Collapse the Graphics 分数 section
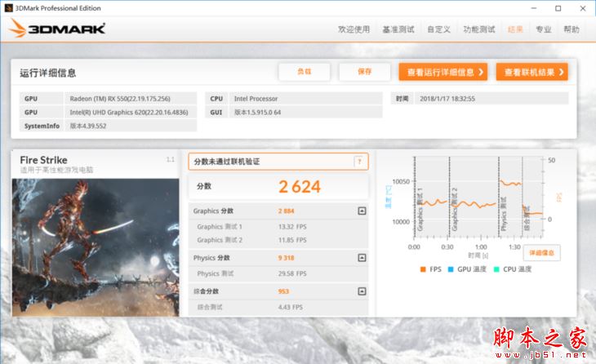The image size is (596, 364). pos(362,211)
